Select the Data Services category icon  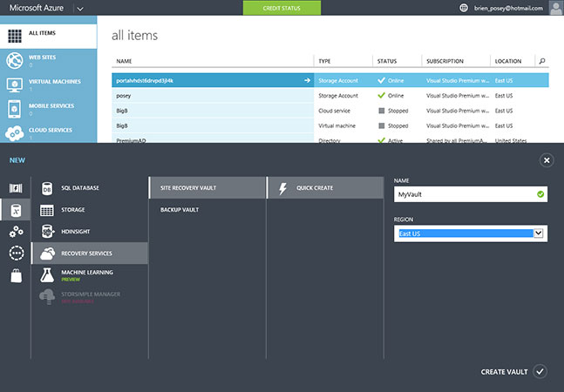pos(16,210)
